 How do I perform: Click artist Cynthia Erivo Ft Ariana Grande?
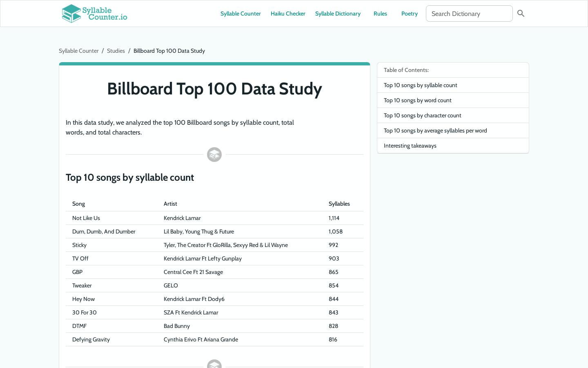[201, 339]
